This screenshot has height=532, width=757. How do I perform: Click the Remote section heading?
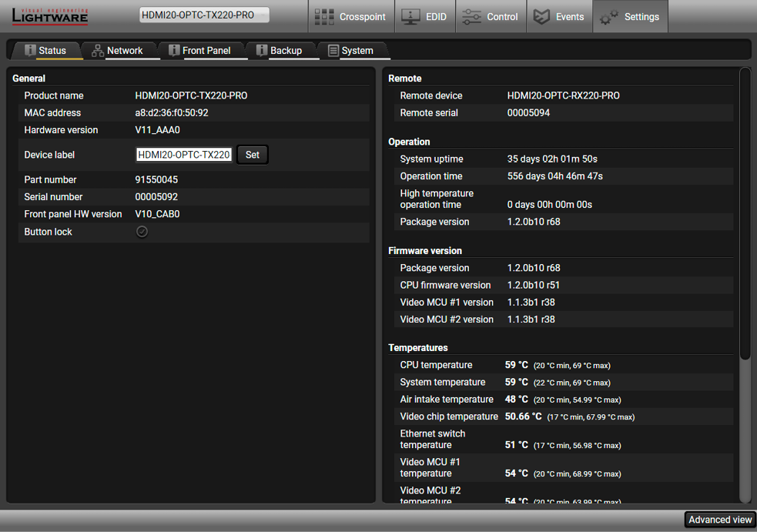pyautogui.click(x=404, y=79)
